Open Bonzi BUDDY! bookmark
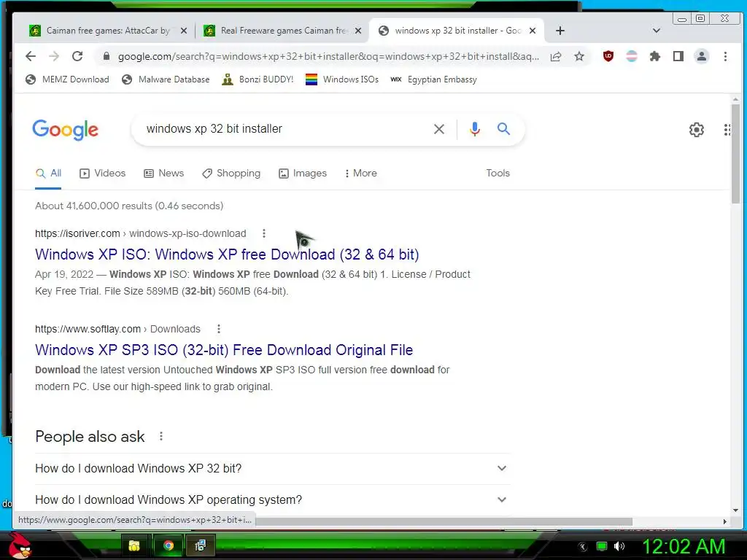This screenshot has width=747, height=560. 258,79
